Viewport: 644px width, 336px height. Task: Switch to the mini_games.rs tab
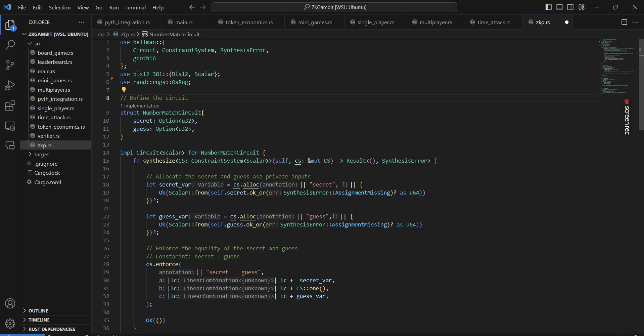pyautogui.click(x=315, y=22)
